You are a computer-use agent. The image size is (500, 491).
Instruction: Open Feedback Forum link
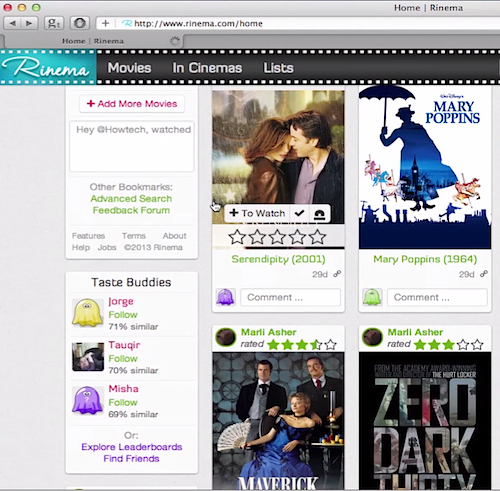pos(131,210)
